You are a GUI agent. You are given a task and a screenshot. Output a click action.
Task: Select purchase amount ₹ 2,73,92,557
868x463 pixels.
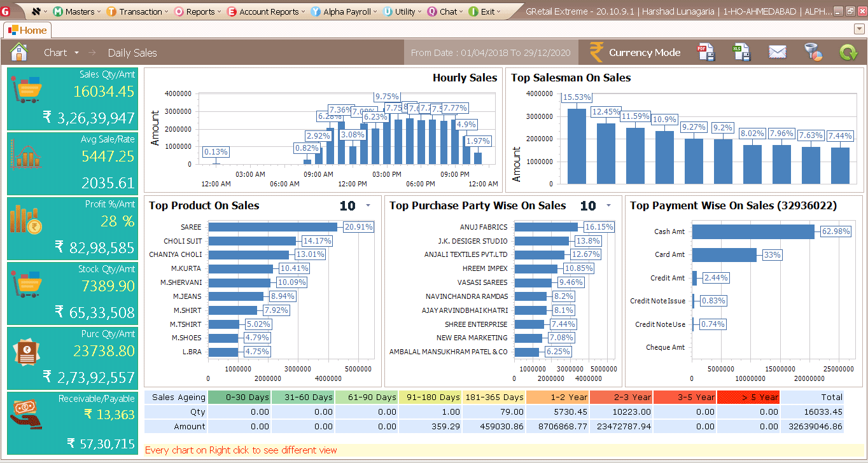coord(89,377)
